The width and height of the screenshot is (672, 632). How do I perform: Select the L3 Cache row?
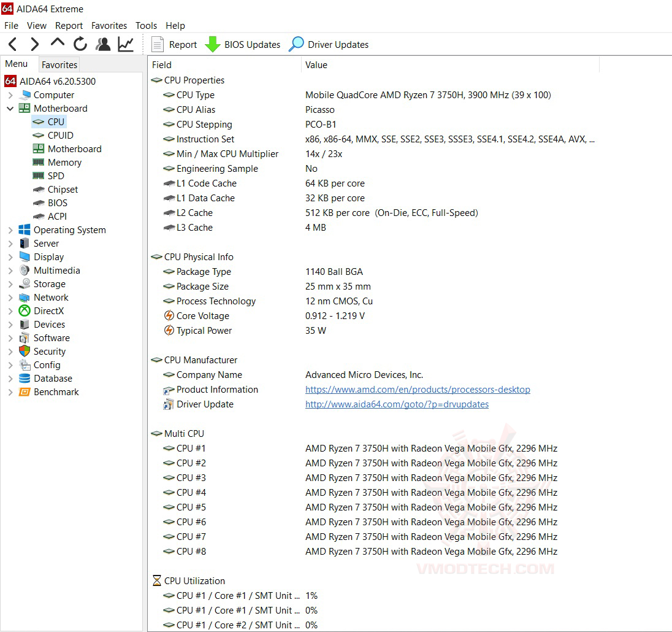point(373,227)
